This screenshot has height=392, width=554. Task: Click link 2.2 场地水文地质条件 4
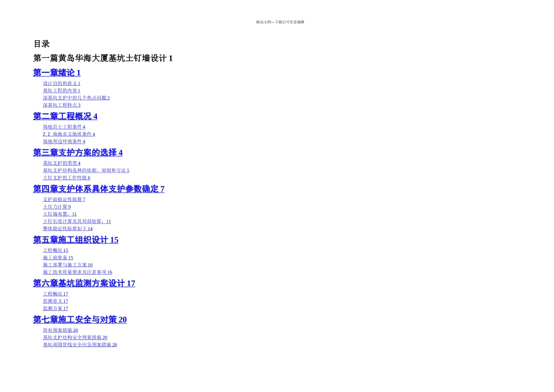(69, 134)
